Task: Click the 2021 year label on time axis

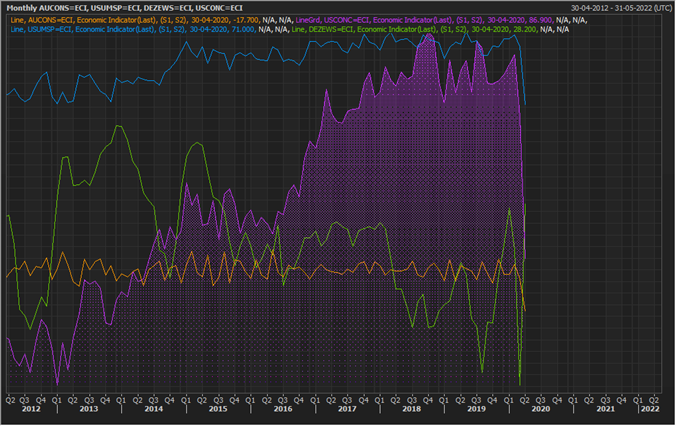Action: point(605,409)
